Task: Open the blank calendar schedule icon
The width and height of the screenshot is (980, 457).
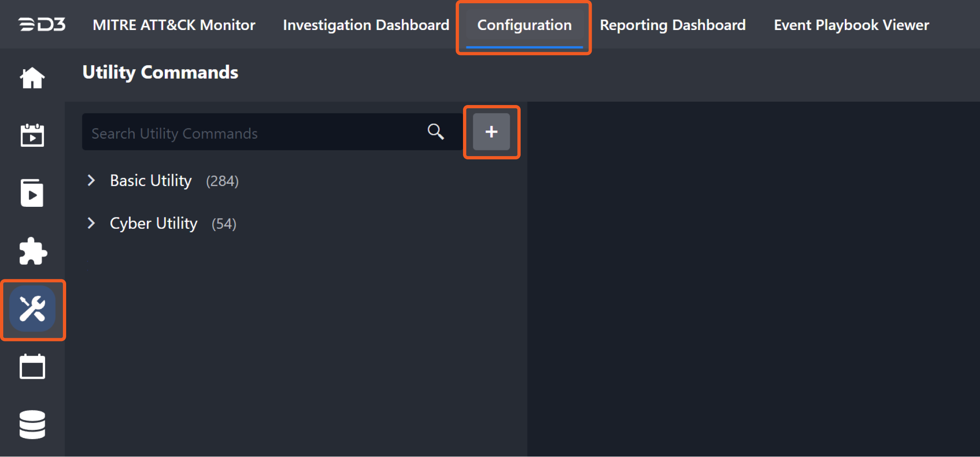Action: 32,367
